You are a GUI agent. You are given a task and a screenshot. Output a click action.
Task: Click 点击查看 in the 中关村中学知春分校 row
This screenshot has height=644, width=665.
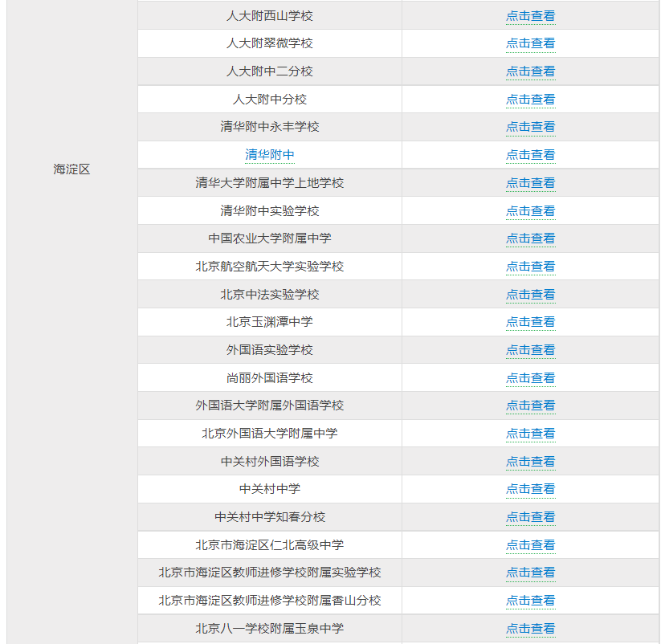point(531,517)
